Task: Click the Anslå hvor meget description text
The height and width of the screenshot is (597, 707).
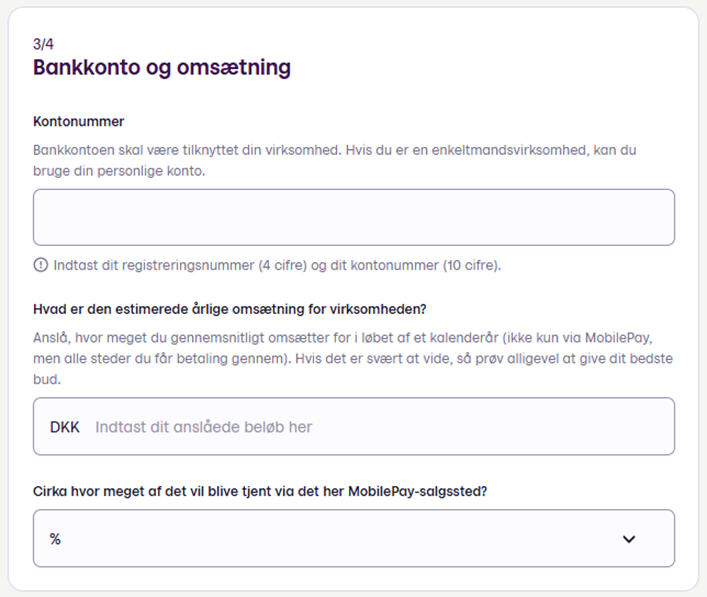Action: click(x=343, y=338)
